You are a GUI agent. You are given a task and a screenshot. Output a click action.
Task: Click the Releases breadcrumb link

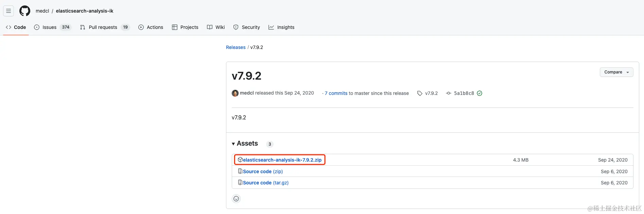pyautogui.click(x=236, y=47)
